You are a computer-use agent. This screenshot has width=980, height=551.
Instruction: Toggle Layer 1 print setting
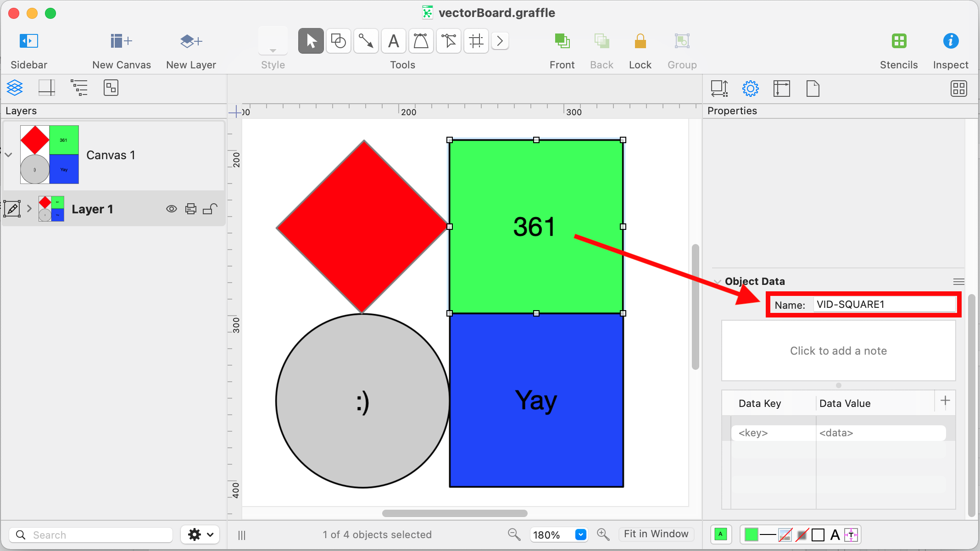(191, 209)
